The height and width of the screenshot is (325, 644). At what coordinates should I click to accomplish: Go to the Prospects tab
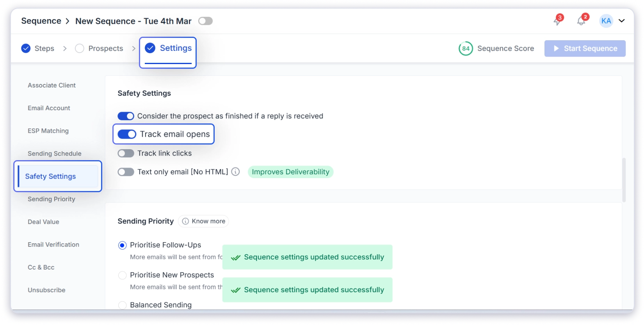tap(106, 48)
